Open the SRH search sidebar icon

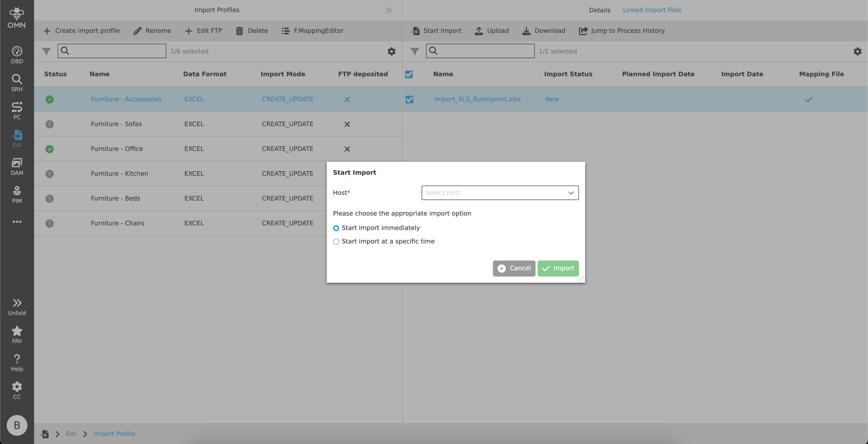(17, 83)
